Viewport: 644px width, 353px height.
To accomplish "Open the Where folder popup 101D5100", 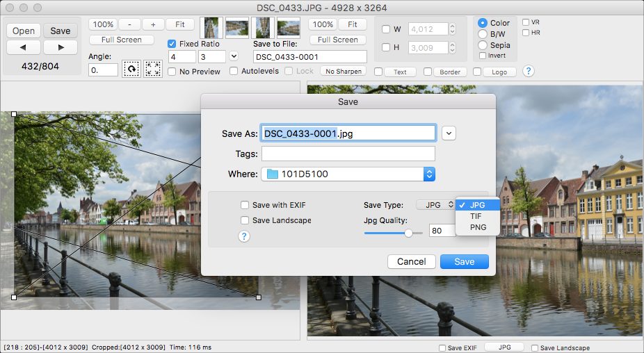I will pos(348,174).
